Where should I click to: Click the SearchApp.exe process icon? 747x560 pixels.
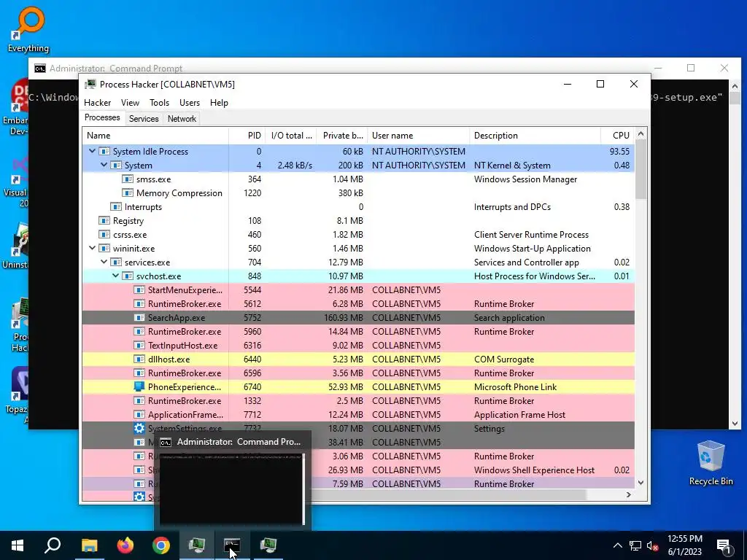tap(139, 318)
